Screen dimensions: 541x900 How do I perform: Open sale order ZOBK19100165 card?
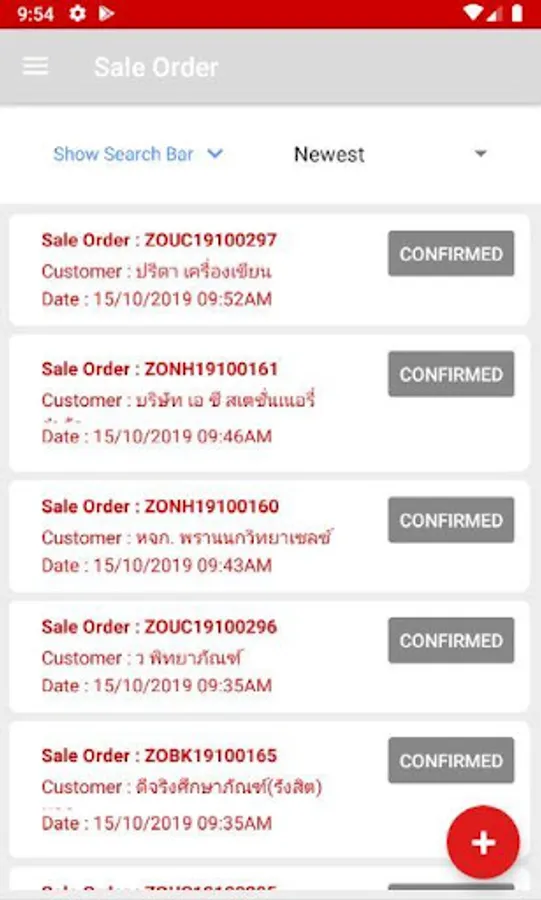pos(269,790)
